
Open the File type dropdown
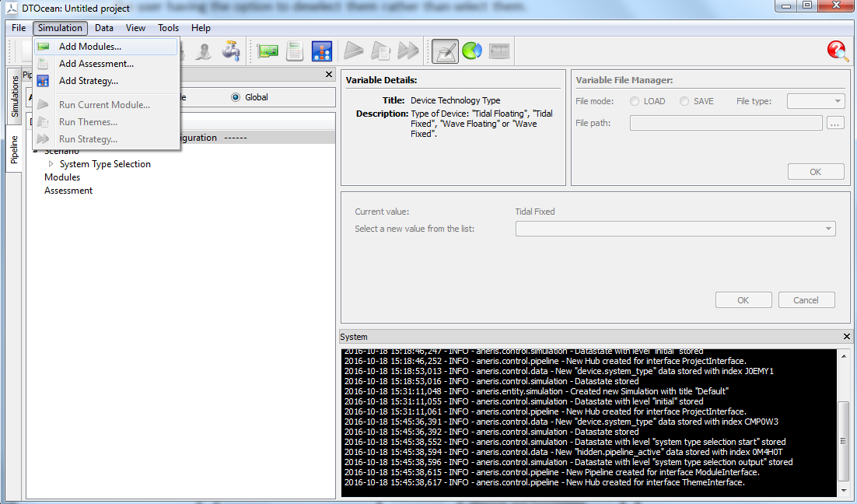click(815, 101)
